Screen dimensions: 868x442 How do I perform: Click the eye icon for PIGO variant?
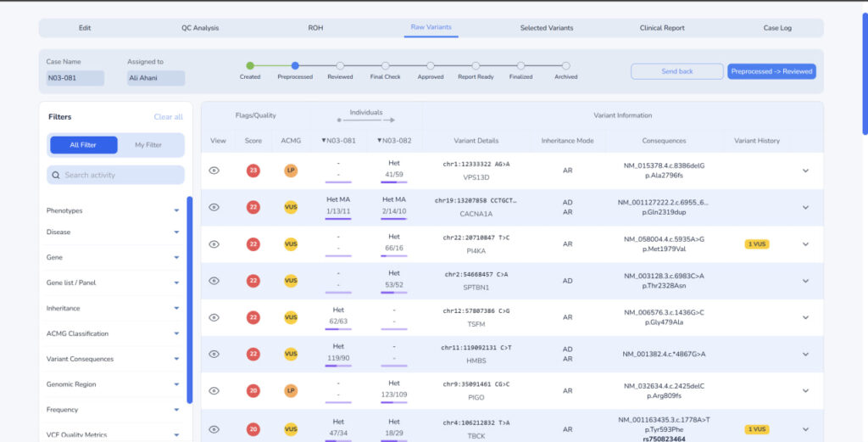(x=214, y=391)
